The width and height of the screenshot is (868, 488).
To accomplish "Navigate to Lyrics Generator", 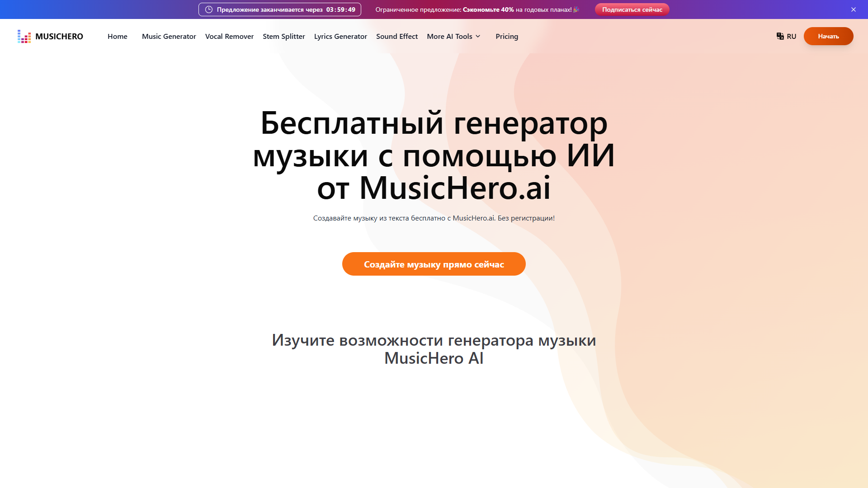I will 340,36.
